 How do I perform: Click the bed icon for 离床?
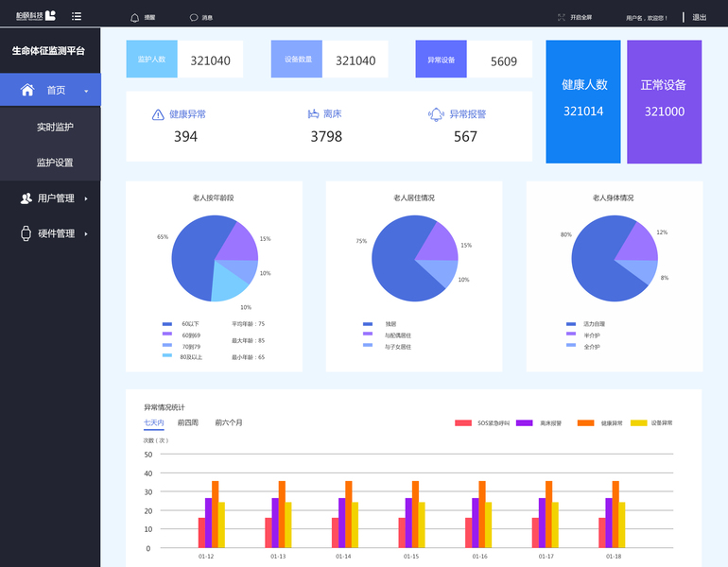click(313, 113)
